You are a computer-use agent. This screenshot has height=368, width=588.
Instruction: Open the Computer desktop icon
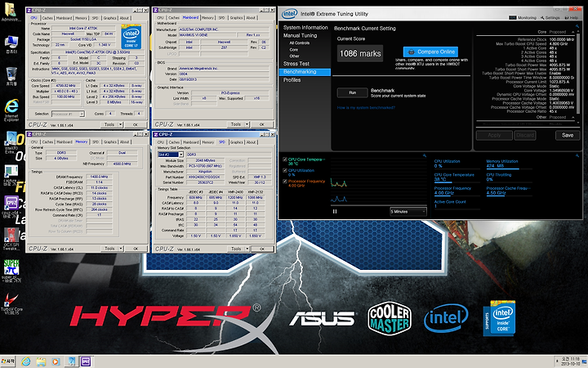[11, 44]
